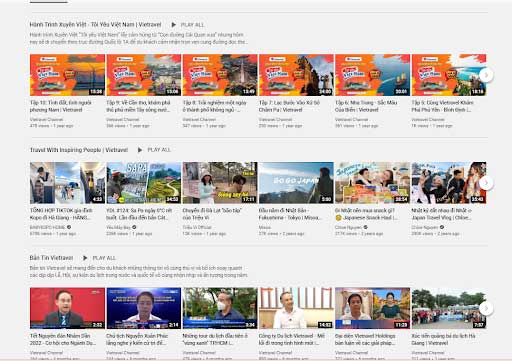Open Tập 9 Cần Thơ video thumbnail
Screen dimensions: 512x361
144,75
